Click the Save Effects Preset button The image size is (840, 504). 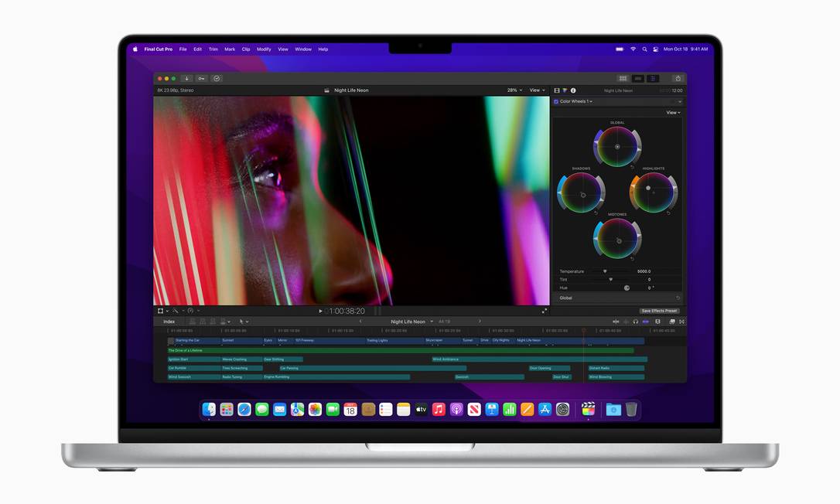tap(660, 311)
